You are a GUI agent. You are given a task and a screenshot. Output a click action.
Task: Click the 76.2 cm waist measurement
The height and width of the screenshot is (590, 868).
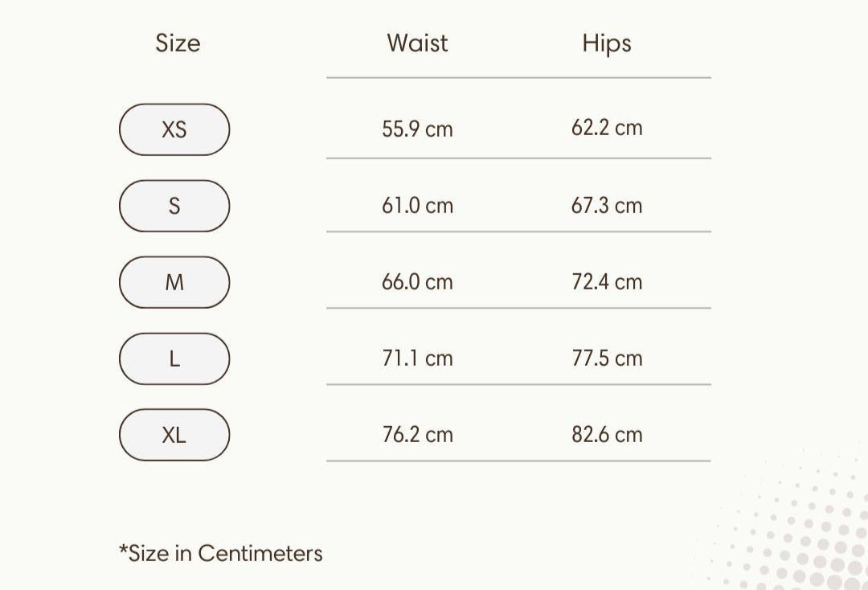pyautogui.click(x=417, y=435)
